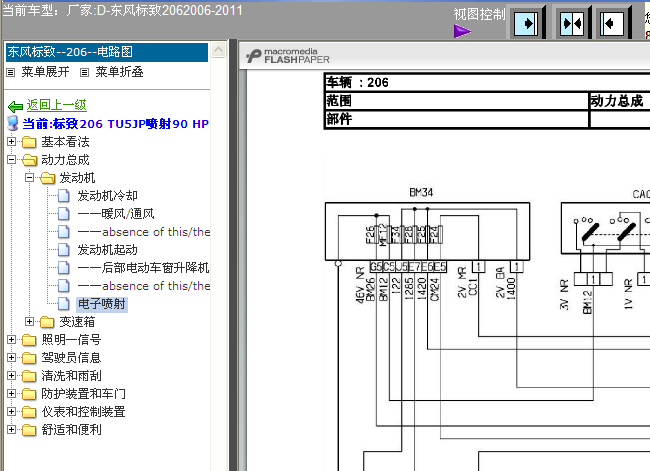Click 菜单折叠 to collapse all menus
650x471 pixels.
119,72
